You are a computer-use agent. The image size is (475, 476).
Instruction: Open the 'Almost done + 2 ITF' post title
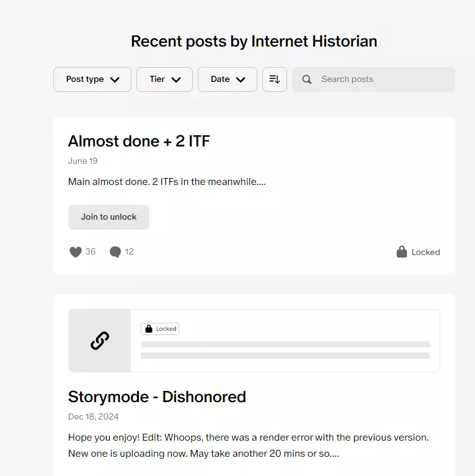pos(139,141)
